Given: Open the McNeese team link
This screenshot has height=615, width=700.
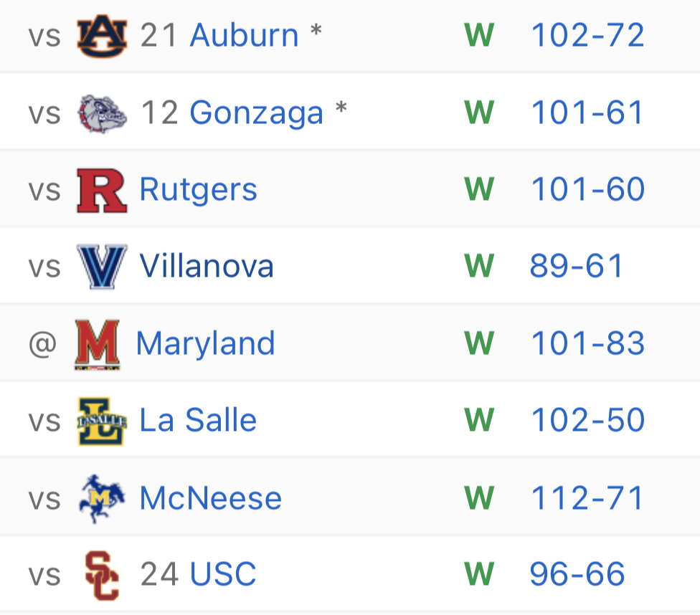Looking at the screenshot, I should tap(211, 498).
